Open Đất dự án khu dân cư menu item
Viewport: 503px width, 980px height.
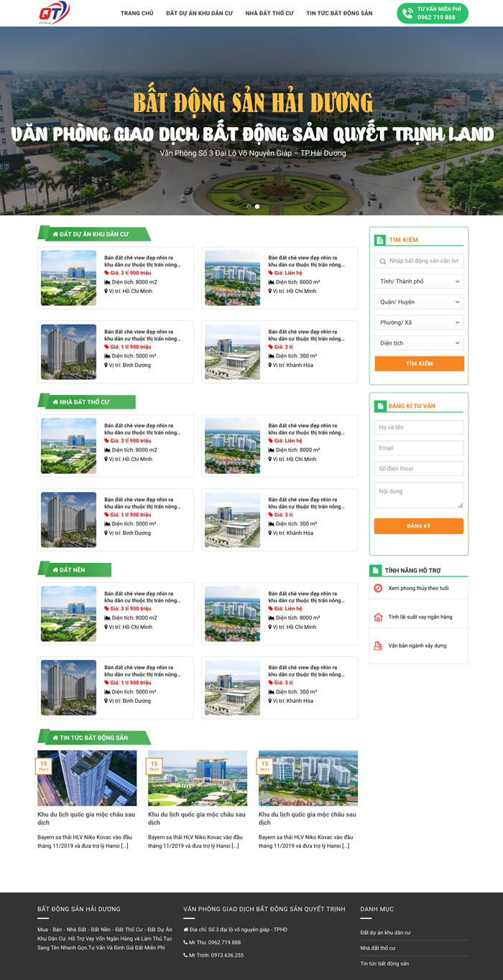pyautogui.click(x=199, y=13)
